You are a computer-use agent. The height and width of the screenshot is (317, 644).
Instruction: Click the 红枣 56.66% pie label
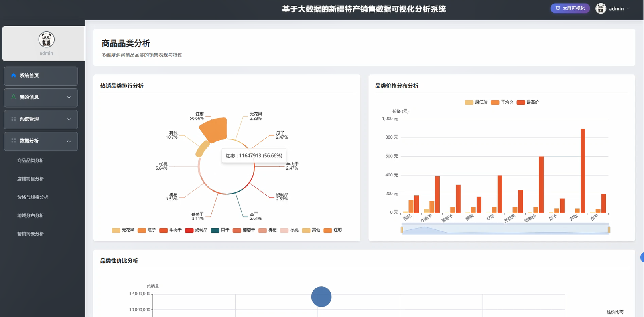point(197,116)
